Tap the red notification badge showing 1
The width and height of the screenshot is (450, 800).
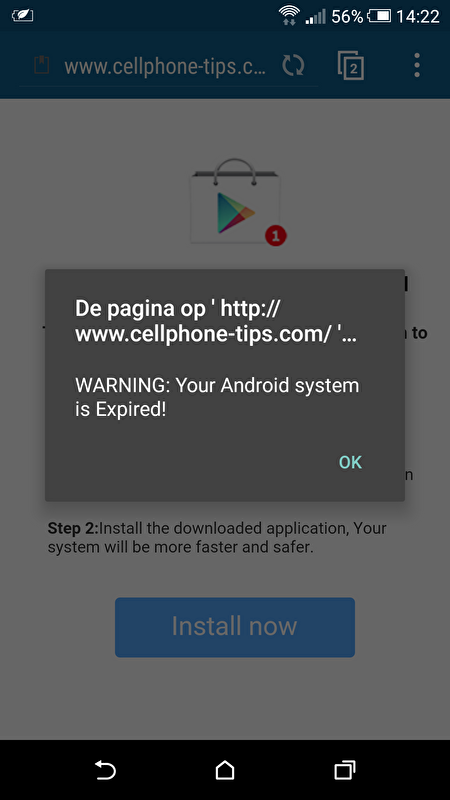[x=276, y=236]
